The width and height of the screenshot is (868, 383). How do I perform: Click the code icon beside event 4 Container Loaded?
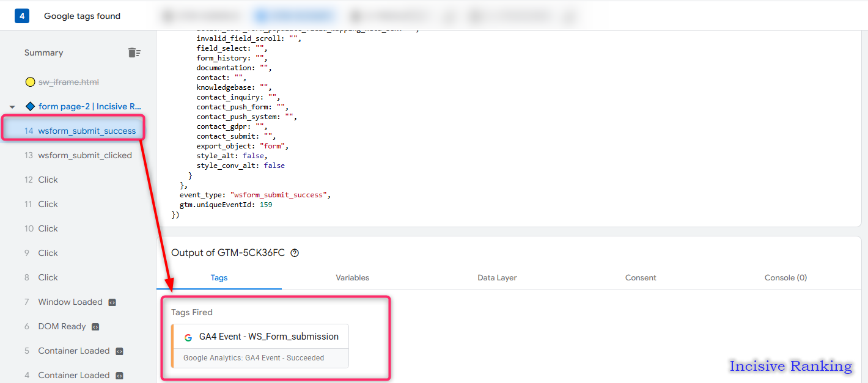[119, 376]
